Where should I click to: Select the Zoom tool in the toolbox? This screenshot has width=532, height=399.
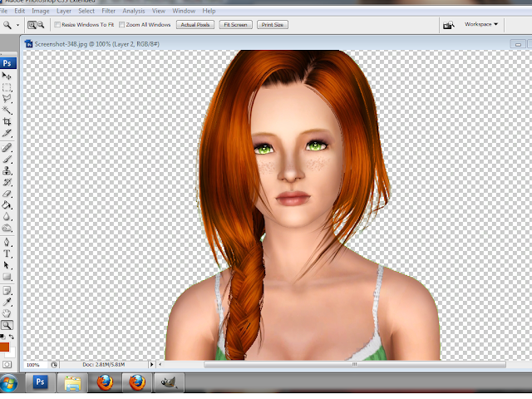pos(7,325)
